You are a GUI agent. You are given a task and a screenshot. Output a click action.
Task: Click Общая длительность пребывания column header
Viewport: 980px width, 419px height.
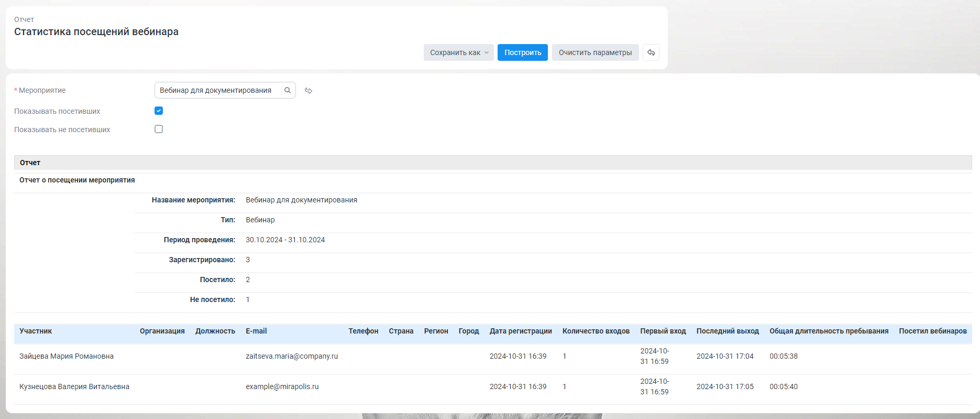[x=829, y=331]
